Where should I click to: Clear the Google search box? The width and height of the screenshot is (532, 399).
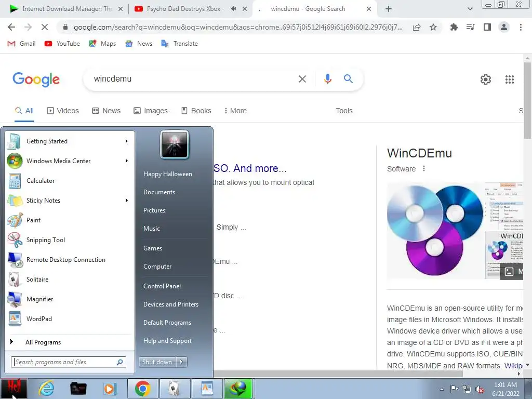302,79
